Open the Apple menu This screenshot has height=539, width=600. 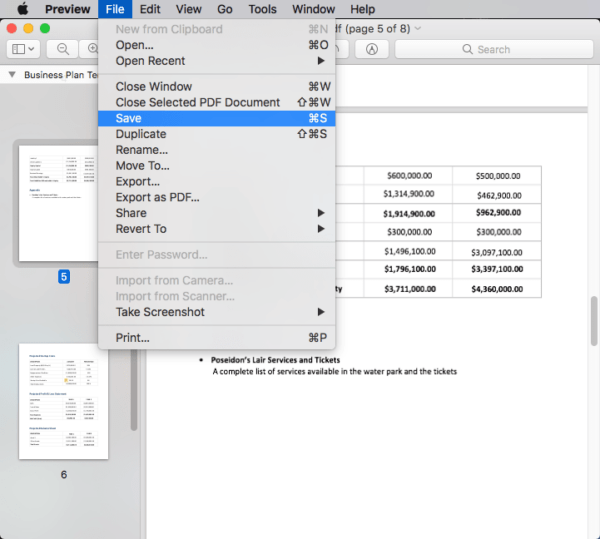pyautogui.click(x=23, y=9)
